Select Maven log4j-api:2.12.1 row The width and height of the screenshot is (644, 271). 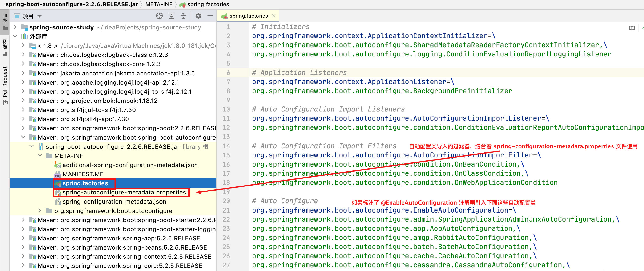click(113, 82)
